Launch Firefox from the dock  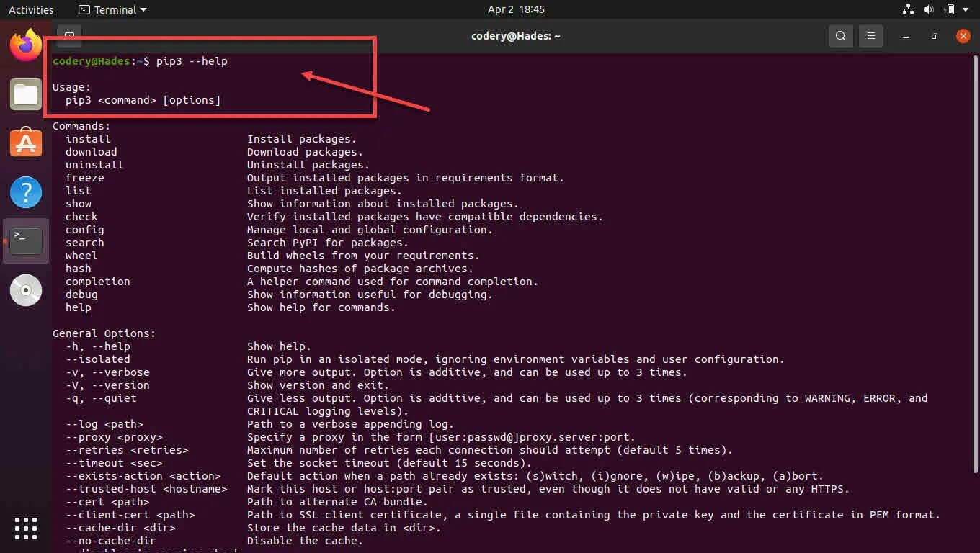pyautogui.click(x=26, y=45)
